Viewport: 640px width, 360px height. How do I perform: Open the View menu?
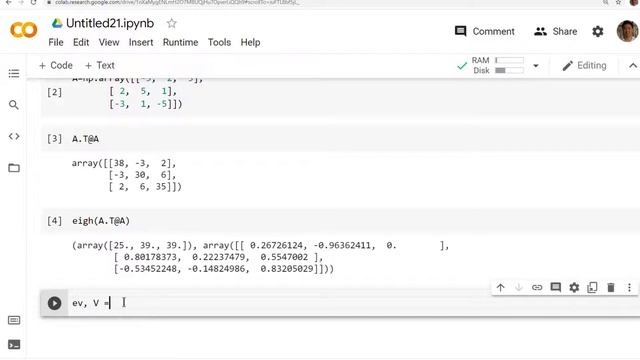(x=109, y=42)
